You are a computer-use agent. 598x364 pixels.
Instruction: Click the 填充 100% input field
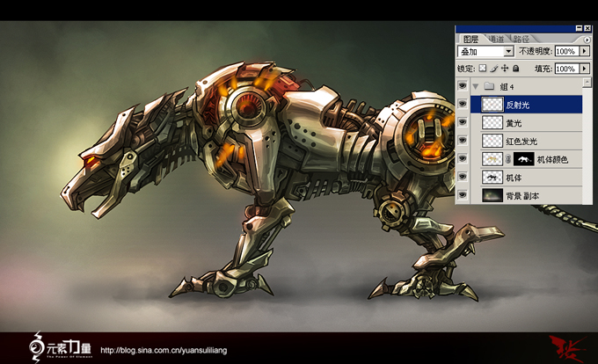point(567,69)
